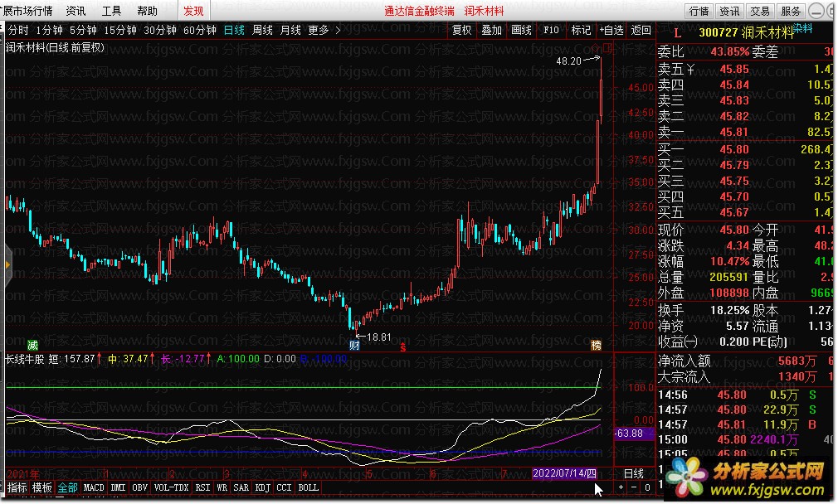Open the 画线 drawing tools
The image size is (838, 504).
coord(521,31)
